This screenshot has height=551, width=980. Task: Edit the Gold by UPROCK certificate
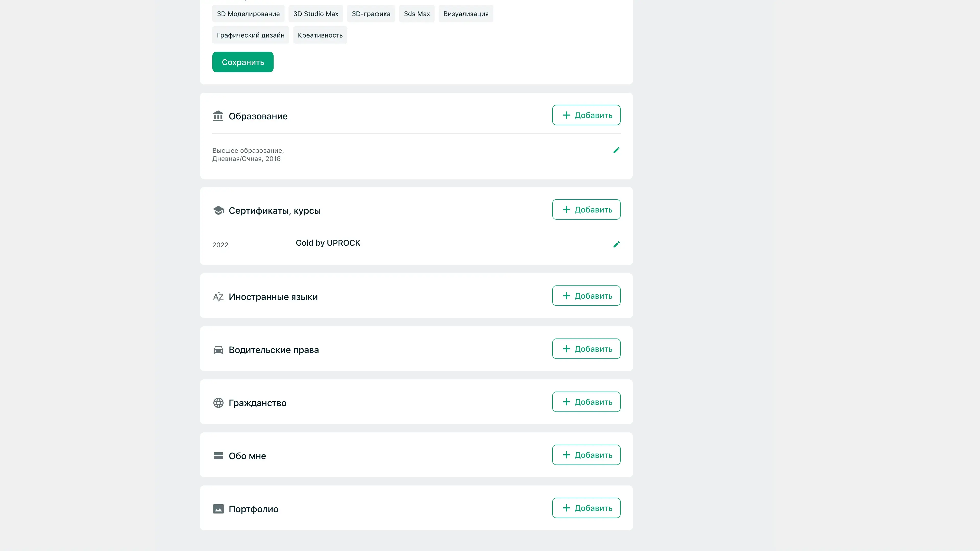click(616, 245)
